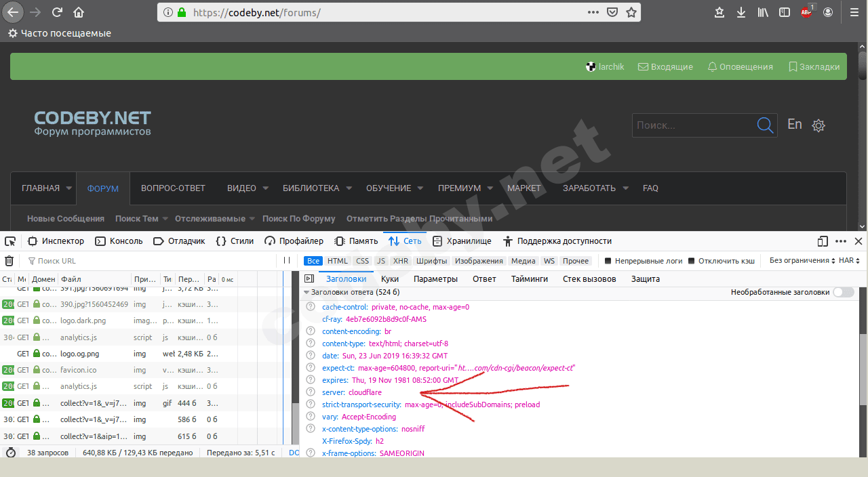Collapse the Заголовки ответа section
Viewport: 868px width, 477px height.
(x=307, y=293)
